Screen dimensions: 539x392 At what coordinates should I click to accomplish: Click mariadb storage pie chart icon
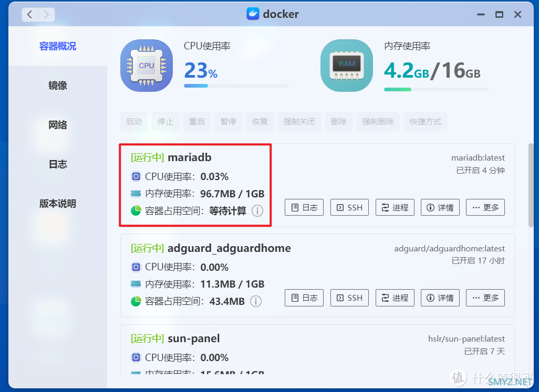tap(136, 210)
